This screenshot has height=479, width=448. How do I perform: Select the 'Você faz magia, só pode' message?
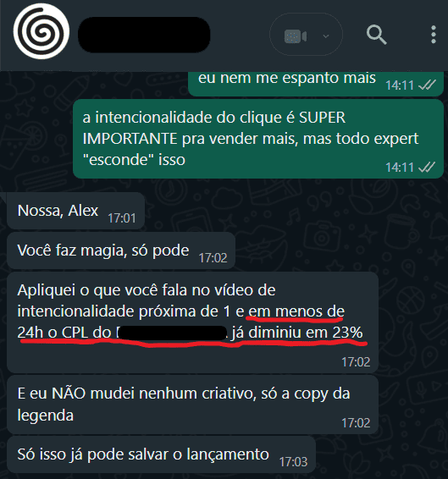click(121, 251)
